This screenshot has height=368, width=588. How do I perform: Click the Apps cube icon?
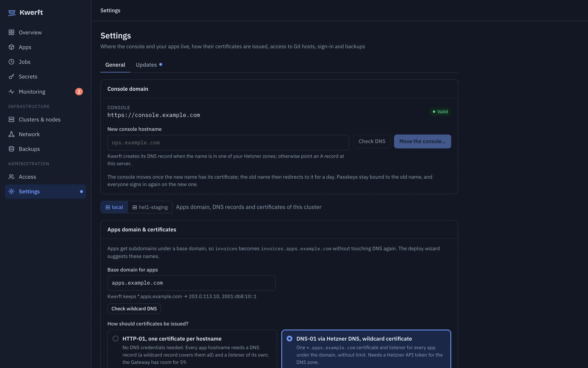pos(11,47)
